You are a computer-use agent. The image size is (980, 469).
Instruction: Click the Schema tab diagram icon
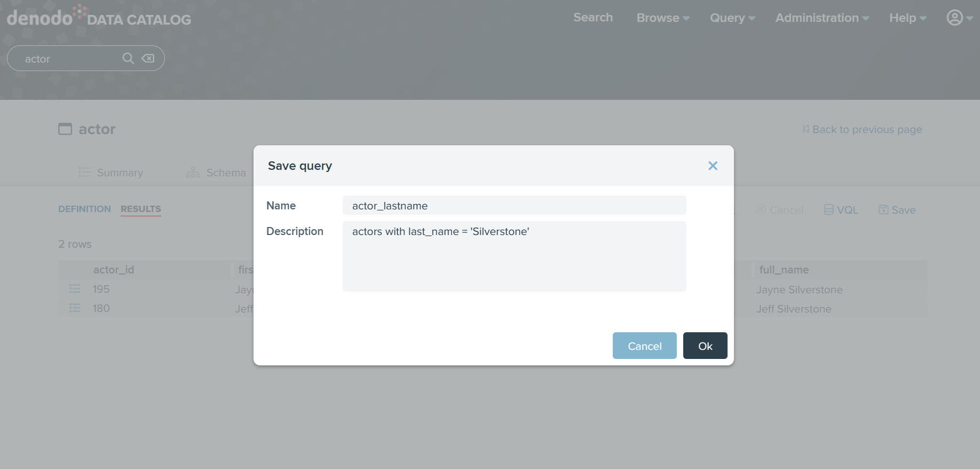coord(193,172)
